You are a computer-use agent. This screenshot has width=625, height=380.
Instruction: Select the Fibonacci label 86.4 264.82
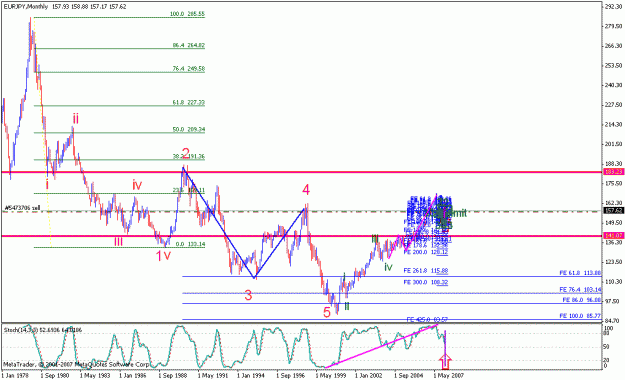[x=189, y=45]
